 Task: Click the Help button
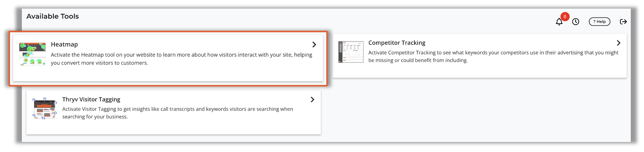600,22
